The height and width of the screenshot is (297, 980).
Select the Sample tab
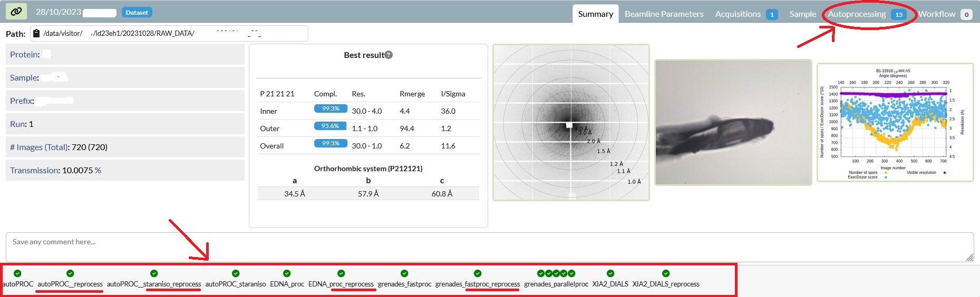802,14
